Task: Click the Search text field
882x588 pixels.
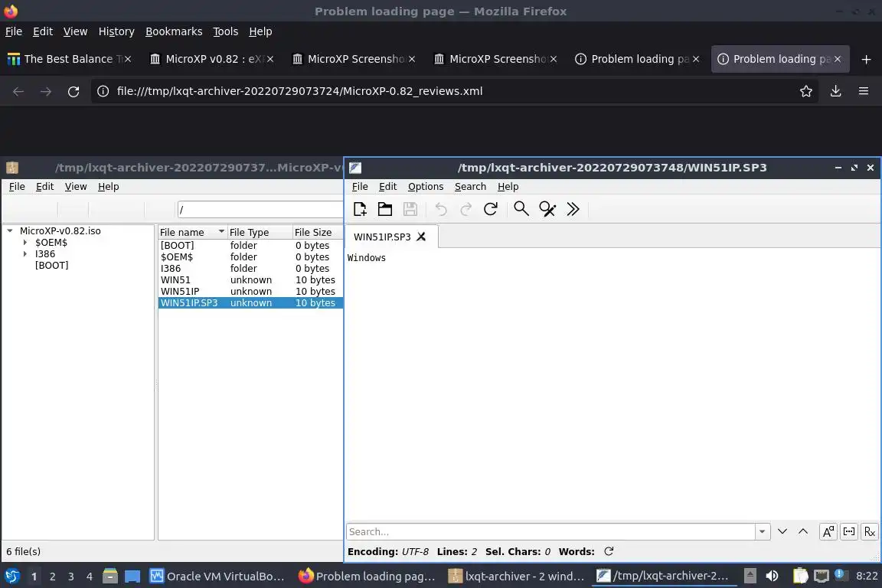Action: coord(550,532)
